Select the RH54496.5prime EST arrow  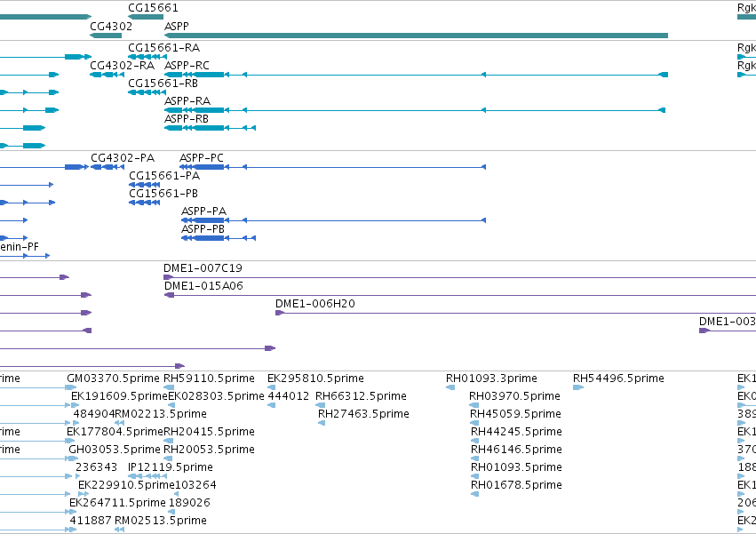[578, 387]
